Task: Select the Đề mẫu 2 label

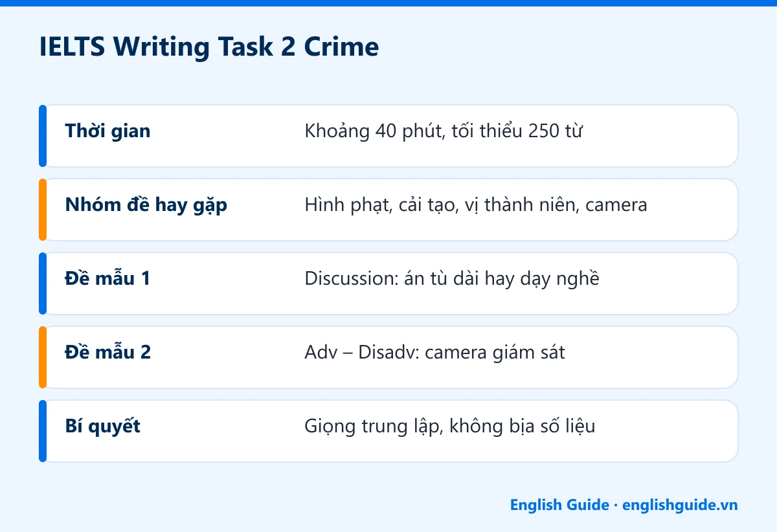Action: tap(108, 353)
